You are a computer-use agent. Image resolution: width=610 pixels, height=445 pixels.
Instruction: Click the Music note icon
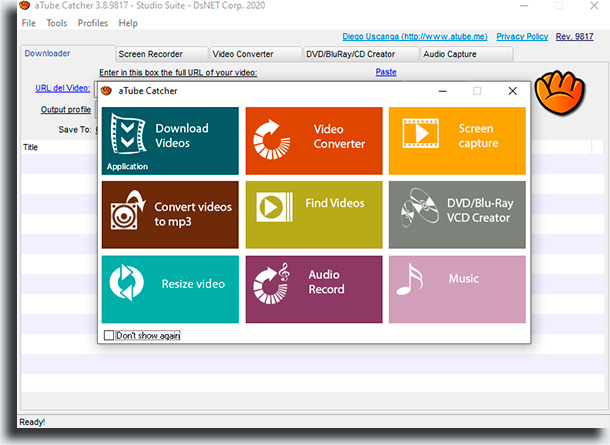[x=410, y=279]
